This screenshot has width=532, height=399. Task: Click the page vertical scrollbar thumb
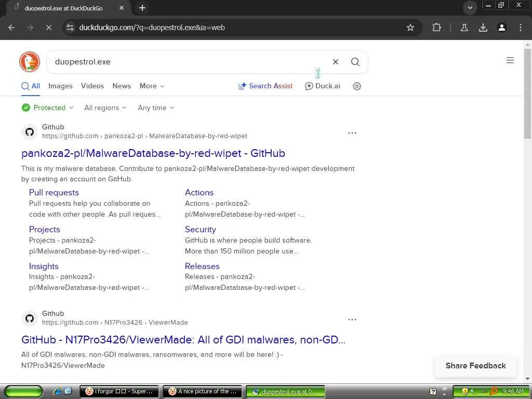click(527, 94)
